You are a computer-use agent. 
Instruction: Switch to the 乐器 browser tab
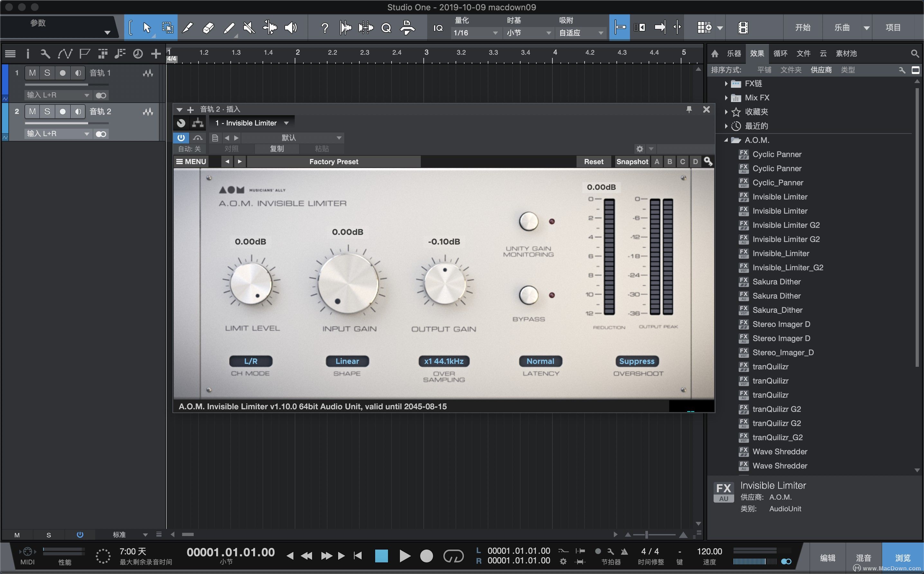[734, 53]
